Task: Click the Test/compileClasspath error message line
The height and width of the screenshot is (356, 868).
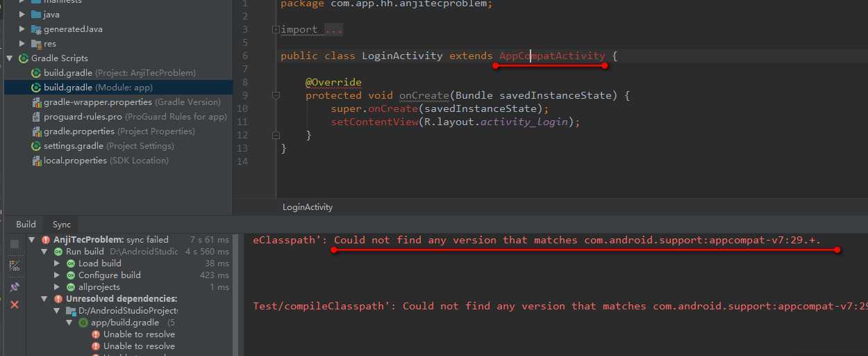Action: [x=560, y=306]
